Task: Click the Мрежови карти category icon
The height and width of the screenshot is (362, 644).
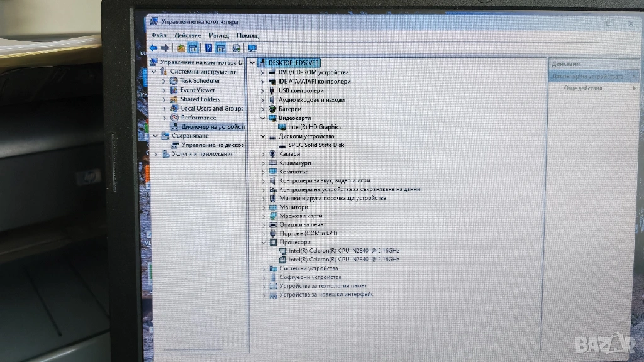Action: pos(273,216)
